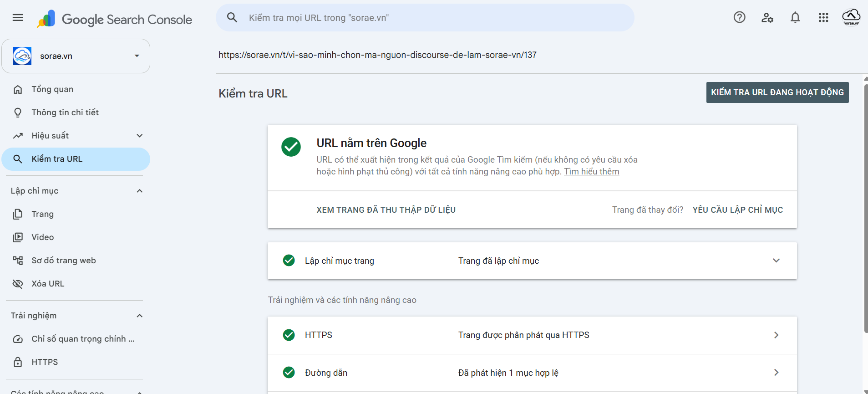Image resolution: width=868 pixels, height=394 pixels.
Task: Click the Video icon in sidebar
Action: [x=18, y=237]
